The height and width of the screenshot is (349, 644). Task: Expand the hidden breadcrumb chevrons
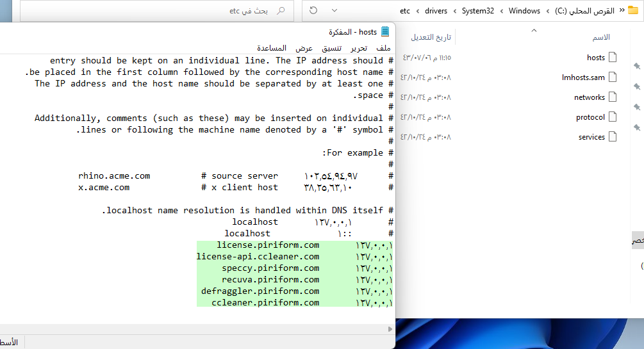tap(622, 10)
